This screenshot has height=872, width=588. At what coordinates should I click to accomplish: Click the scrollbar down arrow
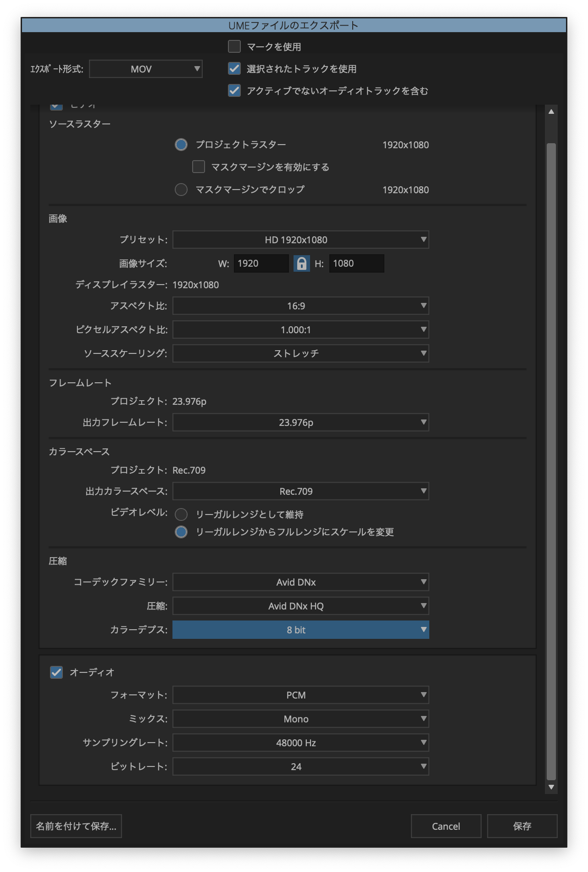click(x=551, y=787)
